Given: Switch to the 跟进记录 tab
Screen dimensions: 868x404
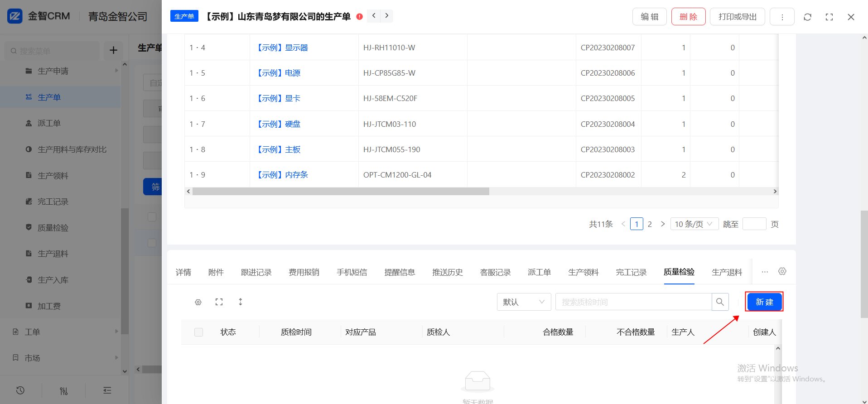Looking at the screenshot, I should tap(256, 272).
